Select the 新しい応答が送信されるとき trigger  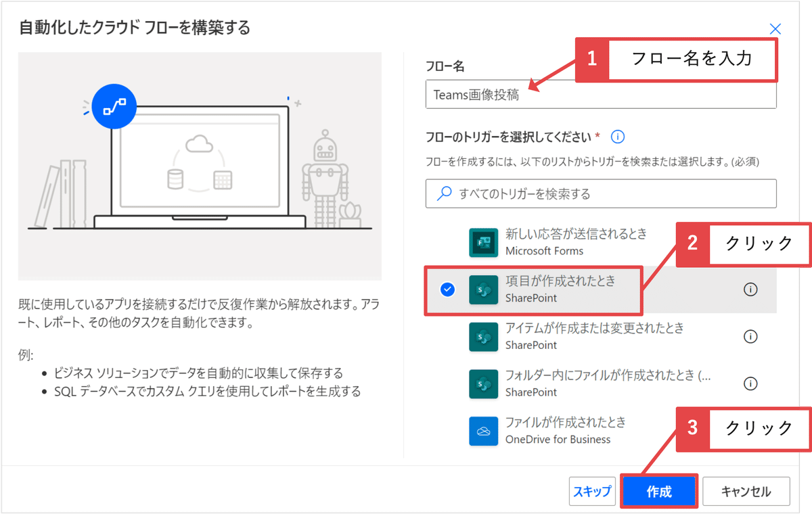(601, 242)
